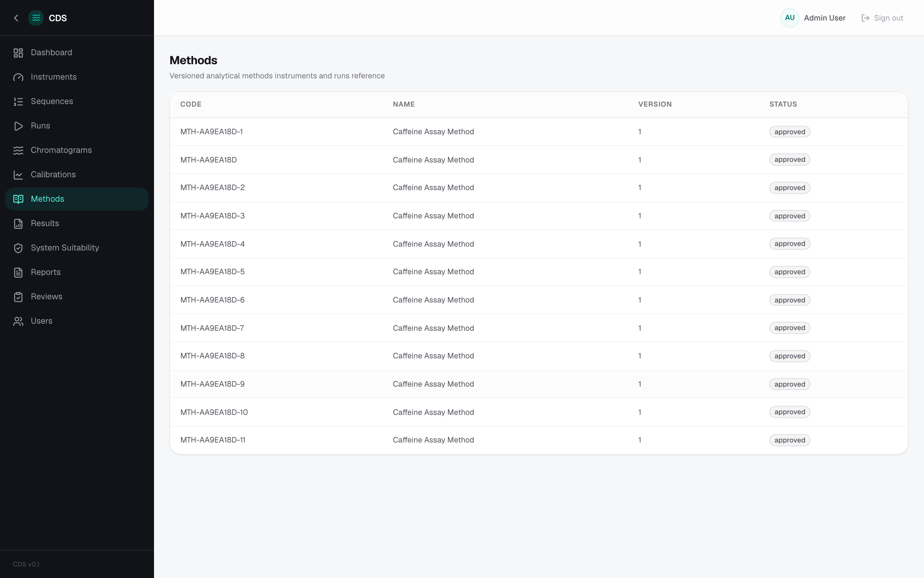Click approved badge in MTH-AA9EA18D-3 row

point(790,216)
